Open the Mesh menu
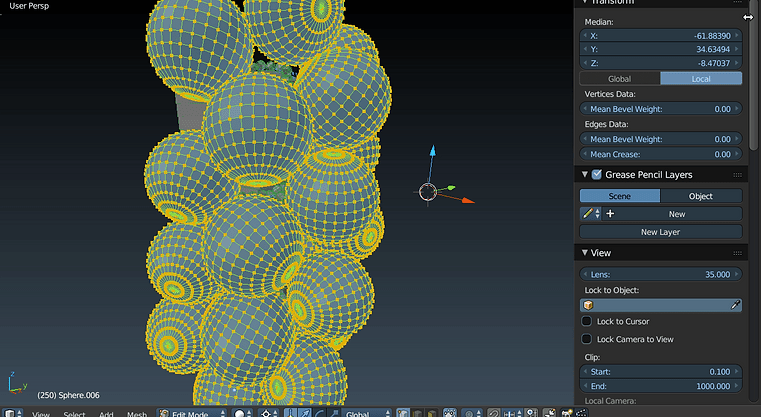The height and width of the screenshot is (417, 761). pos(137,414)
